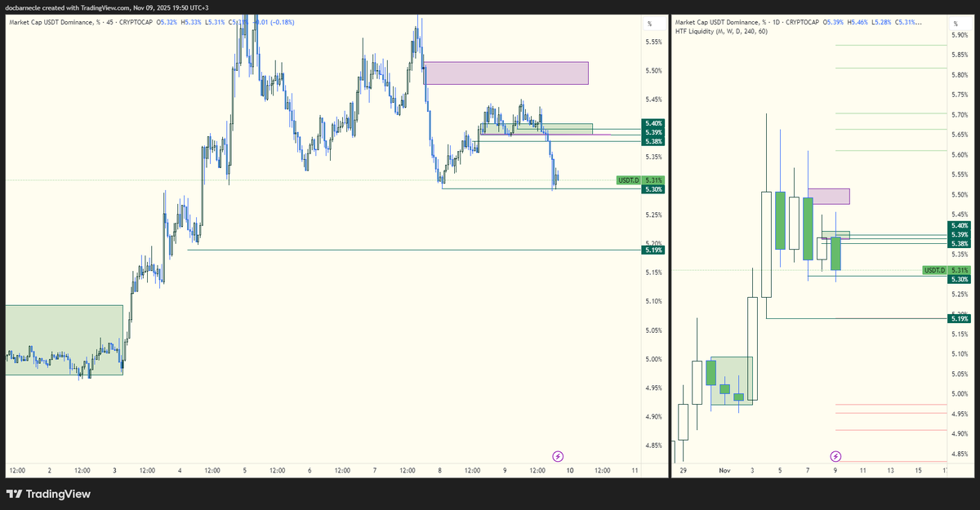
Task: Click the '10' date label on left time axis
Action: click(x=569, y=470)
